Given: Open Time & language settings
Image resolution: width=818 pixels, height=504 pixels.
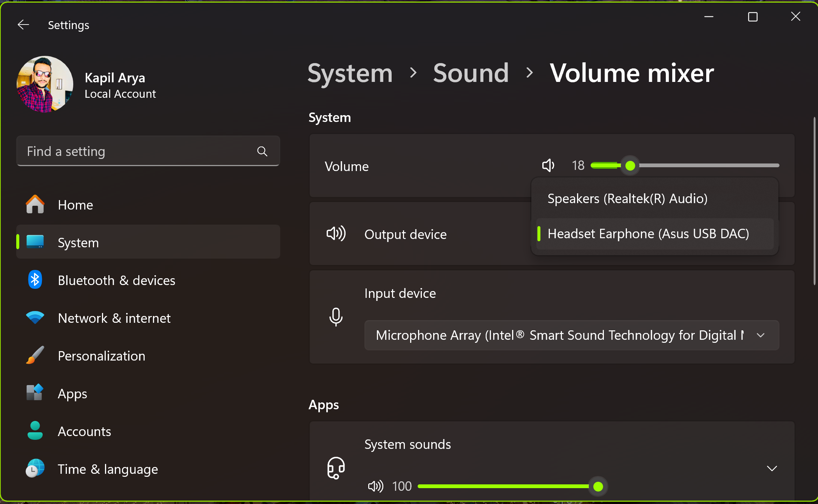Looking at the screenshot, I should pos(108,469).
